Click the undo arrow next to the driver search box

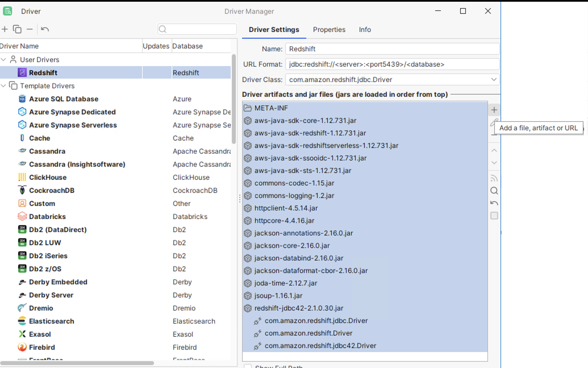(x=45, y=29)
